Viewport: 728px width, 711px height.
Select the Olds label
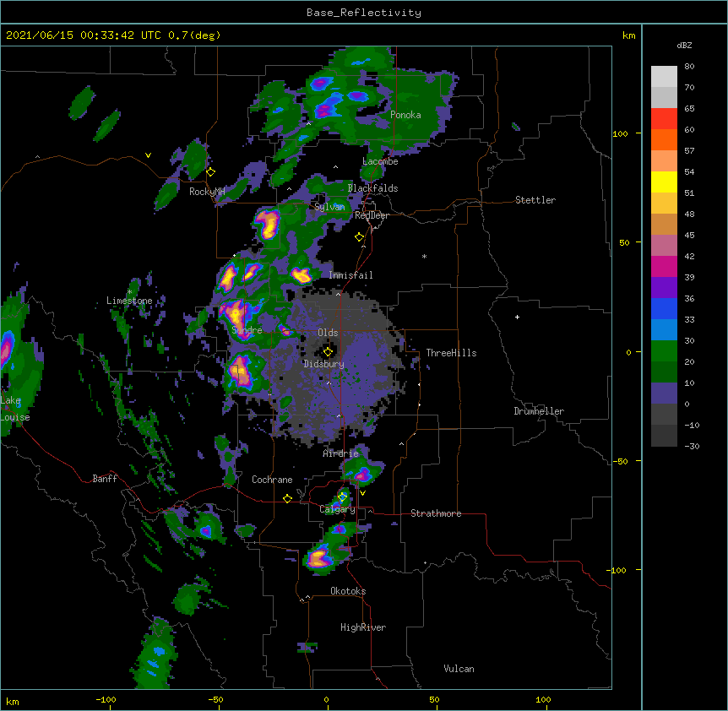(x=328, y=333)
